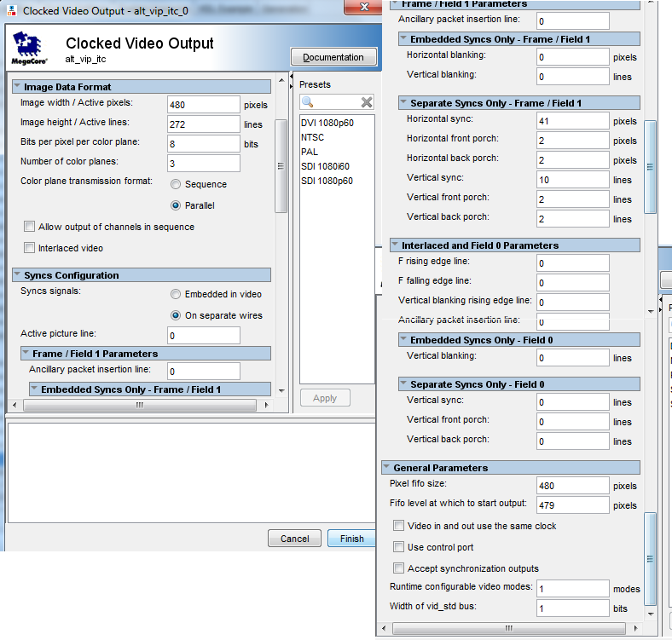Collapse the Image Data Format section
Screen dimensions: 672x640
tap(17, 87)
